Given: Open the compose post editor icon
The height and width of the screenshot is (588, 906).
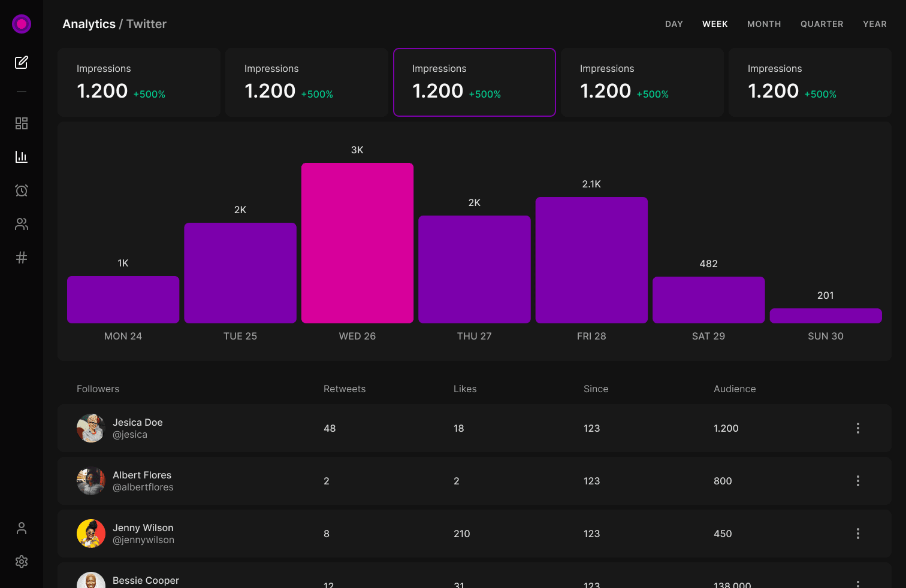Looking at the screenshot, I should [x=22, y=62].
